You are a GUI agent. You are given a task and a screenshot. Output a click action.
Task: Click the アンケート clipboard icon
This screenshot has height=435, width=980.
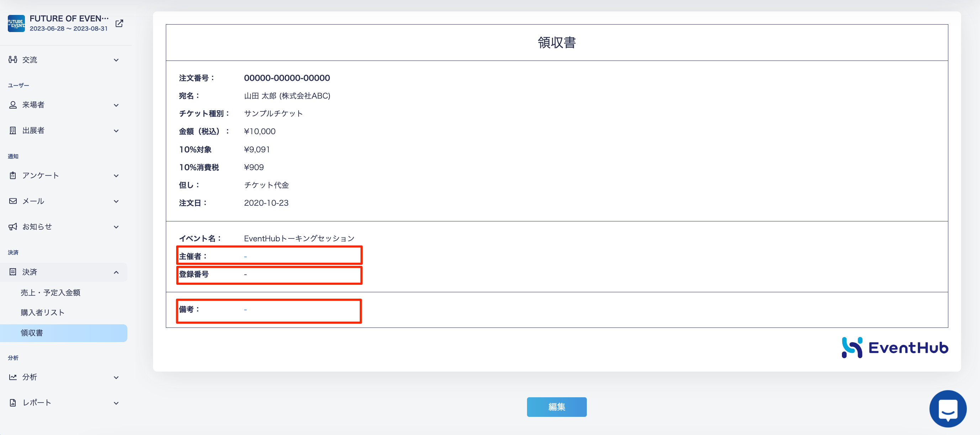point(13,175)
